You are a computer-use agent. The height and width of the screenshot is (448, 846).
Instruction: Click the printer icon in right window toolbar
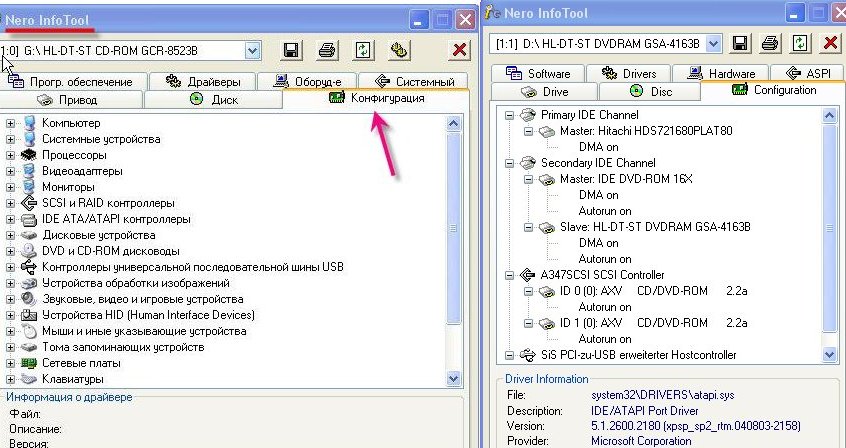click(x=770, y=43)
